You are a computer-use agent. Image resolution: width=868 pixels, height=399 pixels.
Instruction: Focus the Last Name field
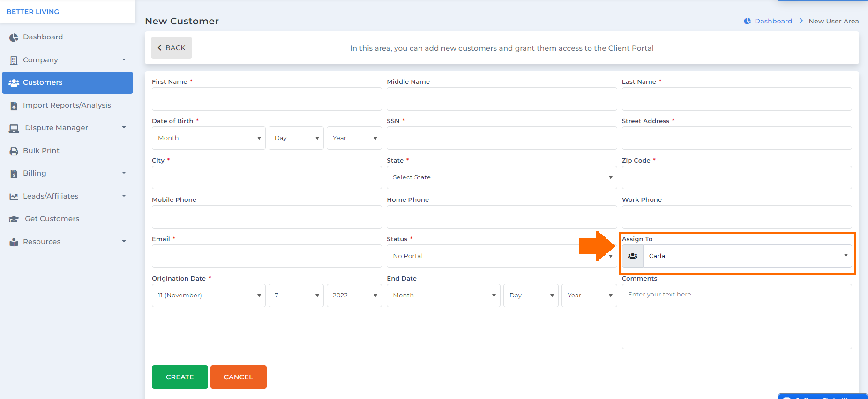pos(737,99)
